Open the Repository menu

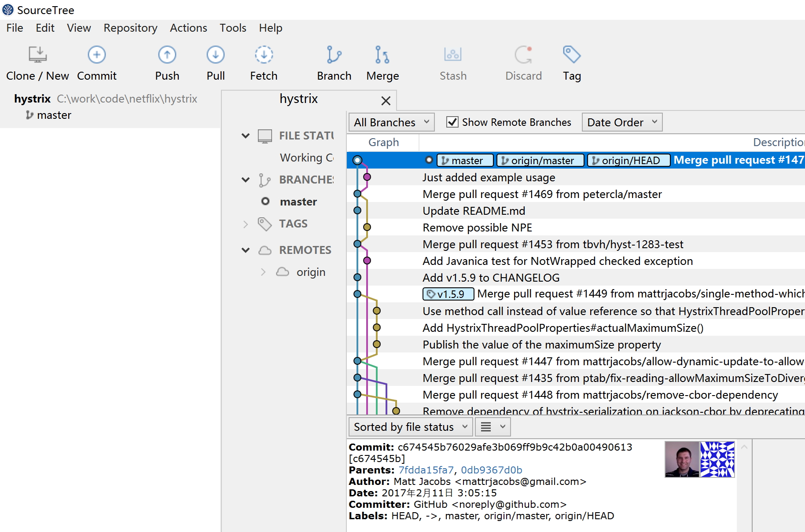(130, 28)
